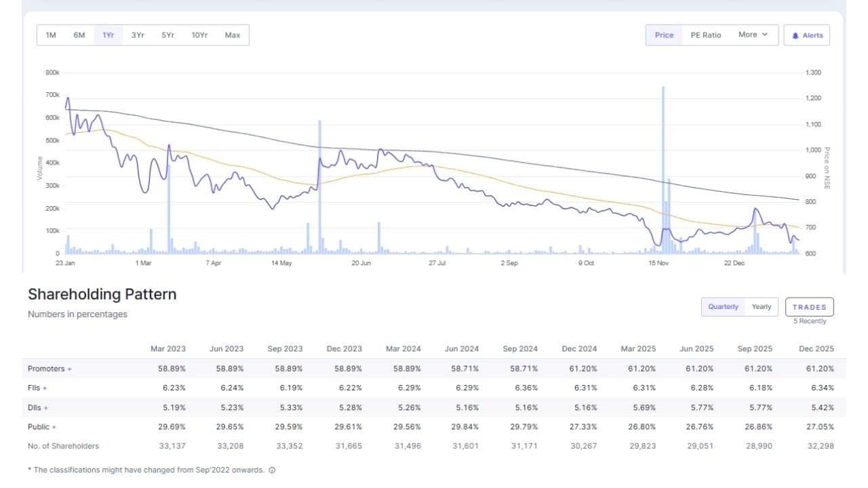The width and height of the screenshot is (868, 488).
Task: Open the TRADES button
Action: click(x=809, y=307)
